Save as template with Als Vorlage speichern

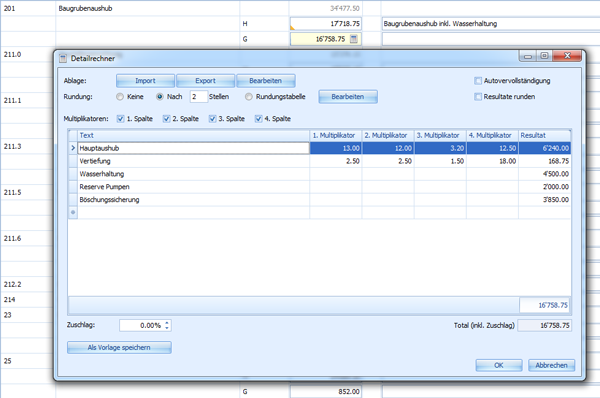click(119, 347)
